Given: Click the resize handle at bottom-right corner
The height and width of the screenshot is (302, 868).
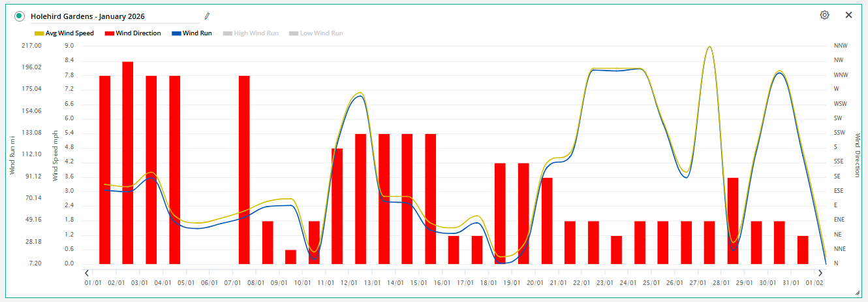Looking at the screenshot, I should (857, 292).
